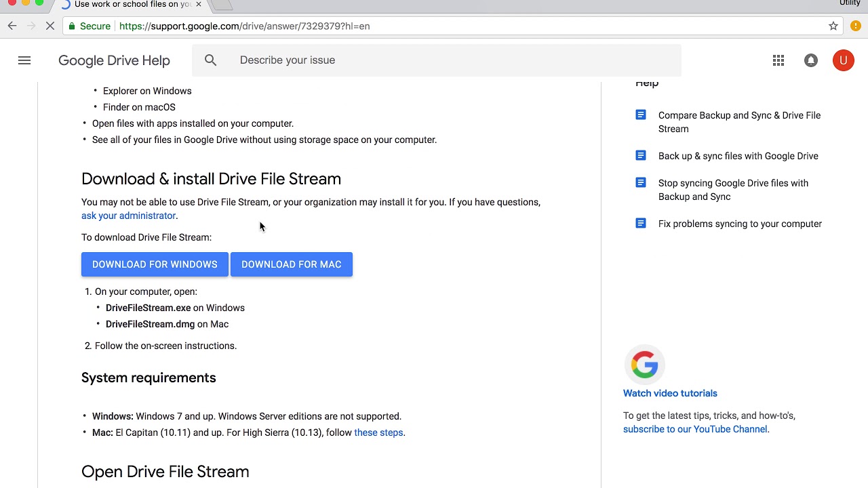Click the search magnifier icon
This screenshot has width=868, height=488.
point(211,60)
